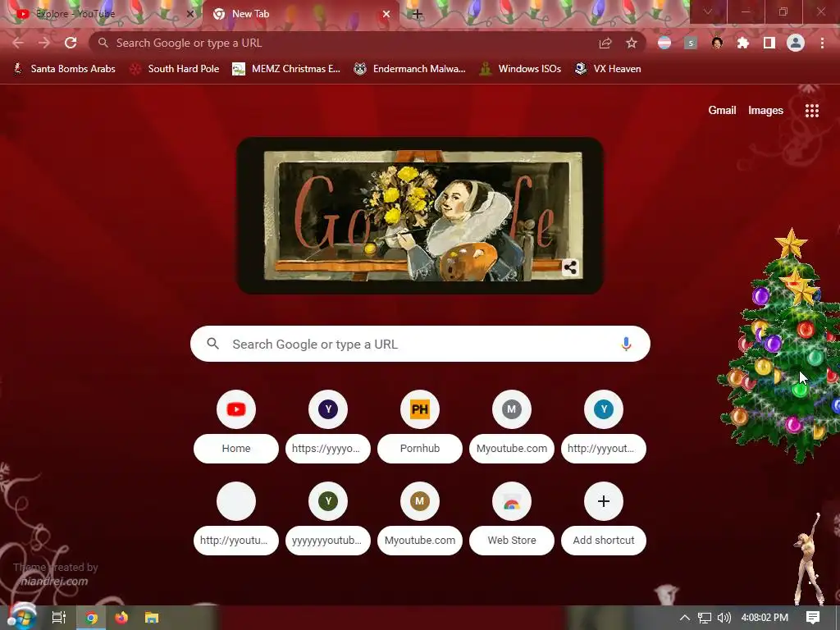This screenshot has height=630, width=840.
Task: Bookmark this tab with the star icon
Action: [x=632, y=43]
